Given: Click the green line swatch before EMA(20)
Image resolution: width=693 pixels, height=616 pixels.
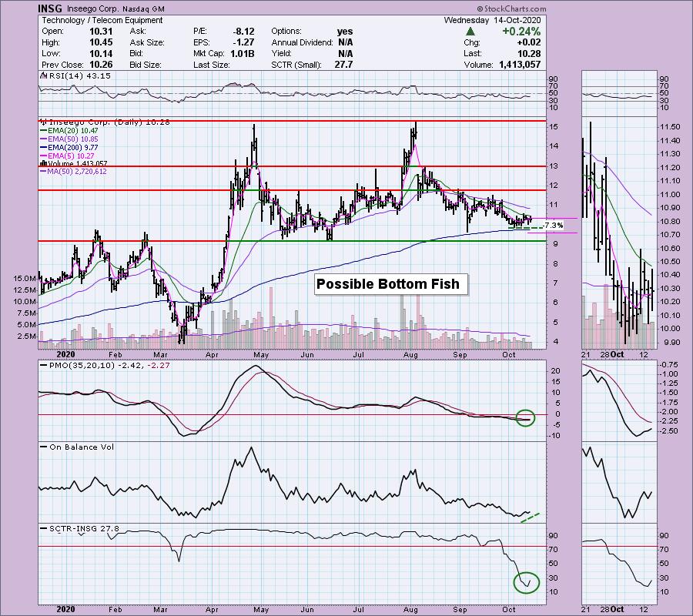Looking at the screenshot, I should [44, 131].
